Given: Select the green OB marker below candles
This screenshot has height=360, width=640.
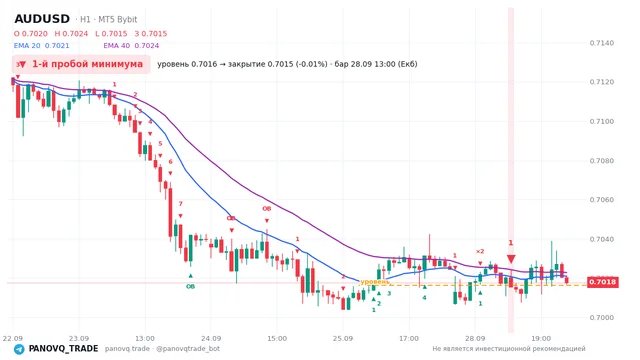Looking at the screenshot, I should click(x=190, y=287).
